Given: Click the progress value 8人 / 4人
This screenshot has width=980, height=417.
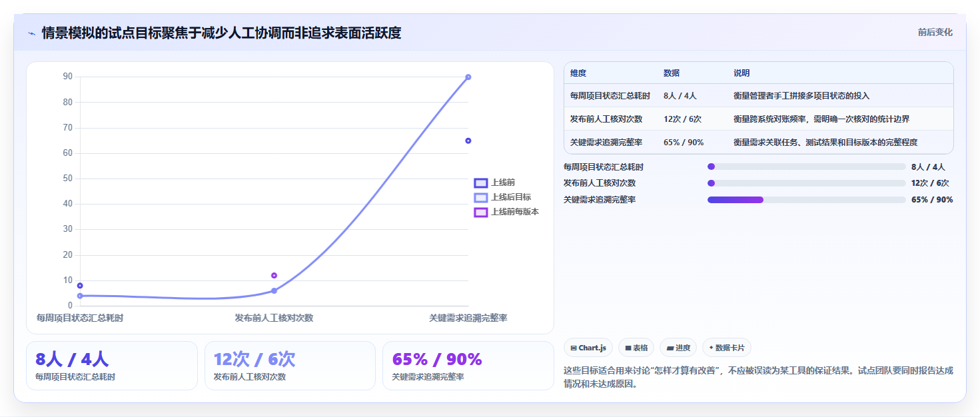Looking at the screenshot, I should tap(928, 167).
